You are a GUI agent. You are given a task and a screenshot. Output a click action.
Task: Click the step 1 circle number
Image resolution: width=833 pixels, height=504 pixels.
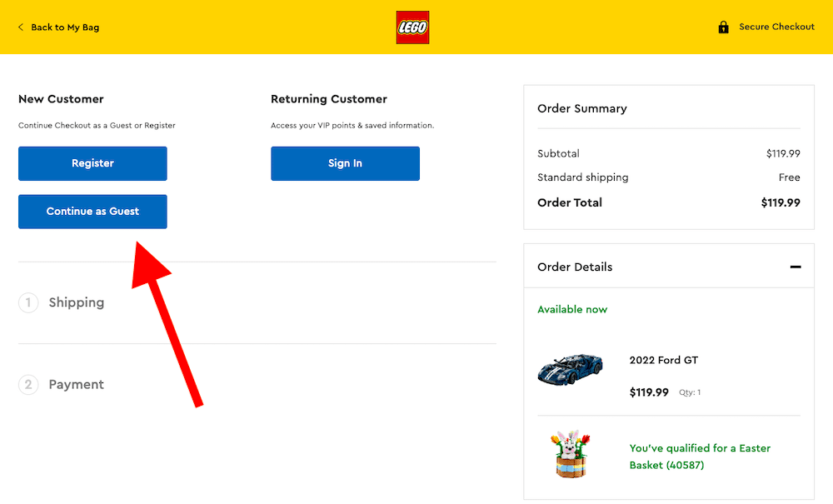[x=28, y=302]
